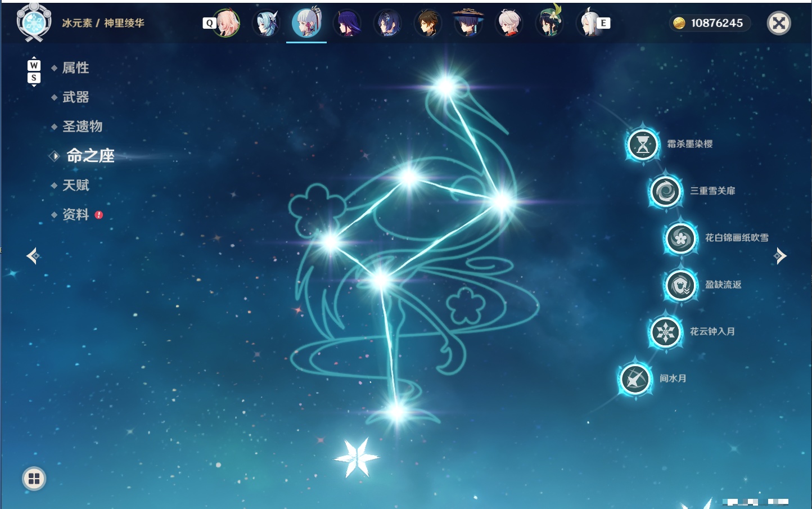Click the 霜杀墨染樱 label
812x509 pixels.
[690, 144]
